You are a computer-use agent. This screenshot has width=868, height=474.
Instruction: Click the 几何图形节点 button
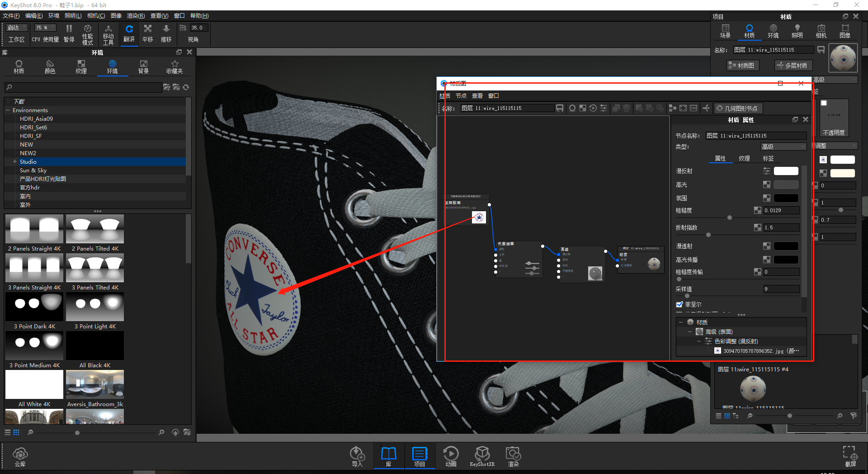tap(738, 108)
